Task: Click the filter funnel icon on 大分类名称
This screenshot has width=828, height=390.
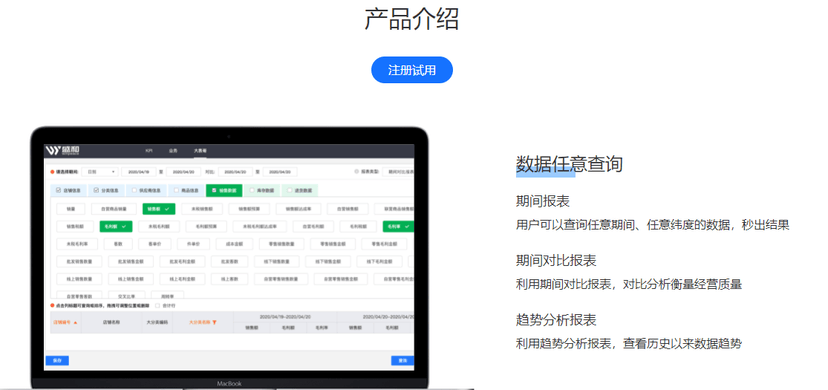Action: [x=214, y=322]
